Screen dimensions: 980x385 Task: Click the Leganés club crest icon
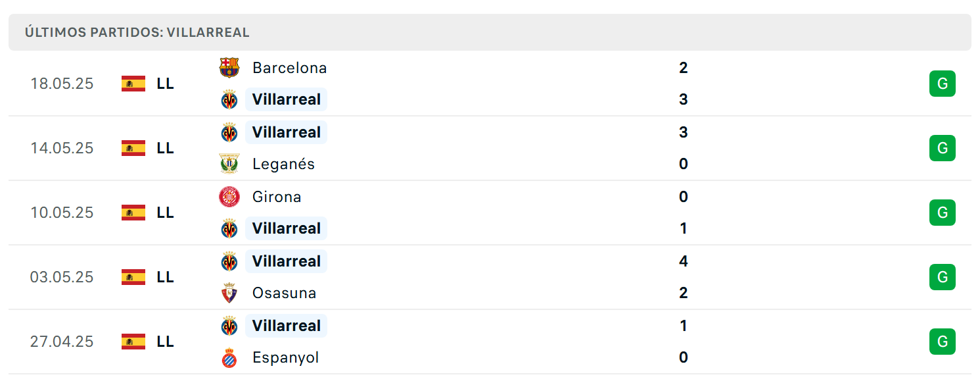pos(229,164)
